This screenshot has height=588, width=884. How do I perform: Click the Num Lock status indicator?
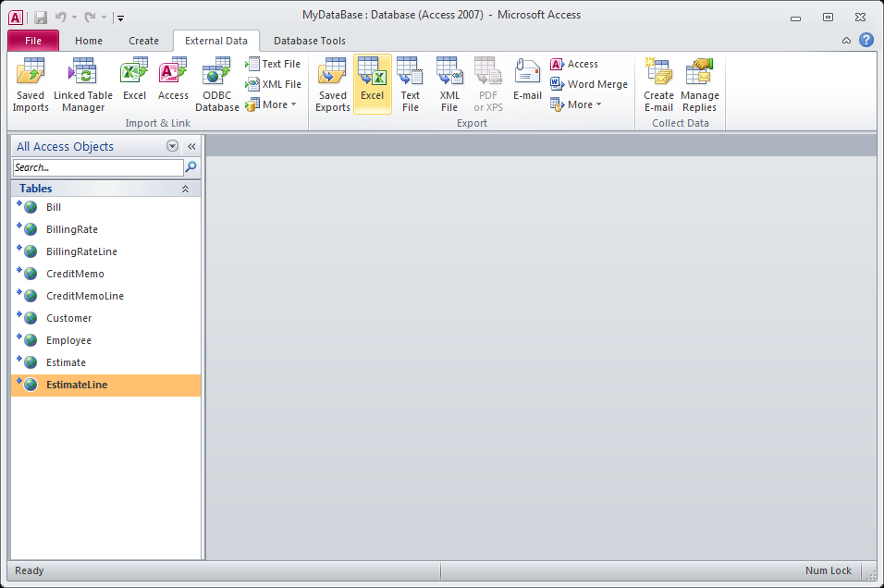829,570
